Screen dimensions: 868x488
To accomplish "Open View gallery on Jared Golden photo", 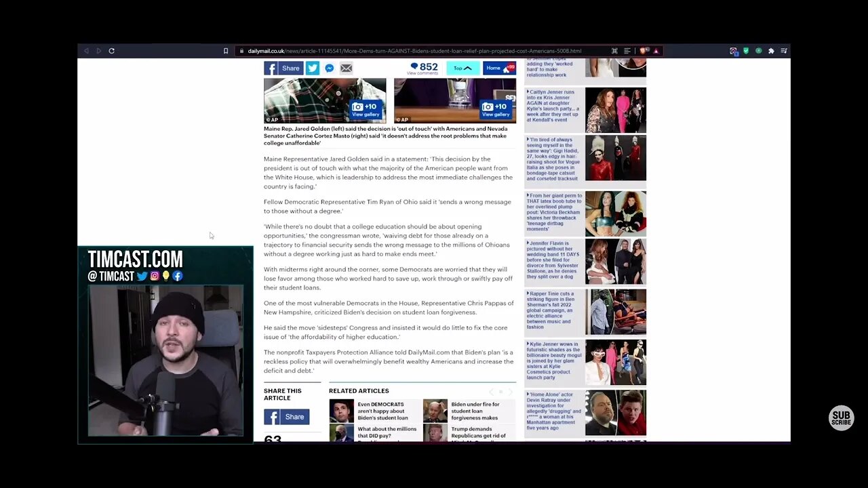I will pyautogui.click(x=365, y=110).
